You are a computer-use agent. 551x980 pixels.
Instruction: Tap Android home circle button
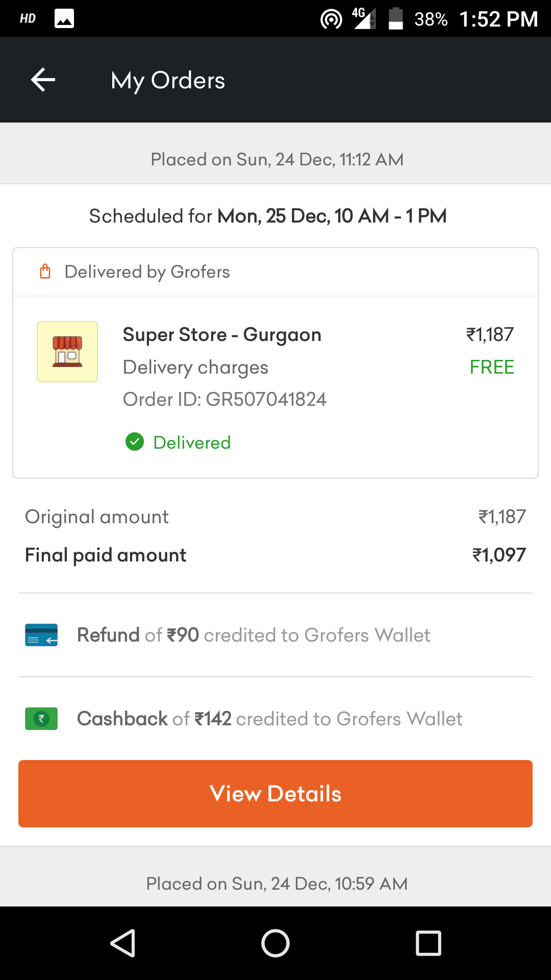275,943
